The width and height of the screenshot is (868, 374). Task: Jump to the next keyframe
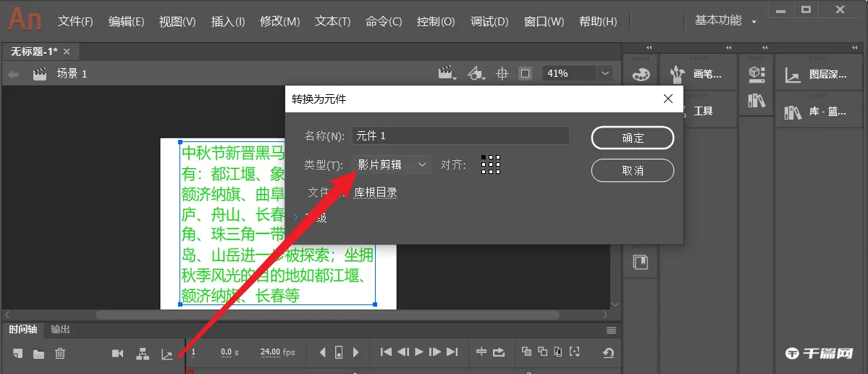tap(356, 352)
